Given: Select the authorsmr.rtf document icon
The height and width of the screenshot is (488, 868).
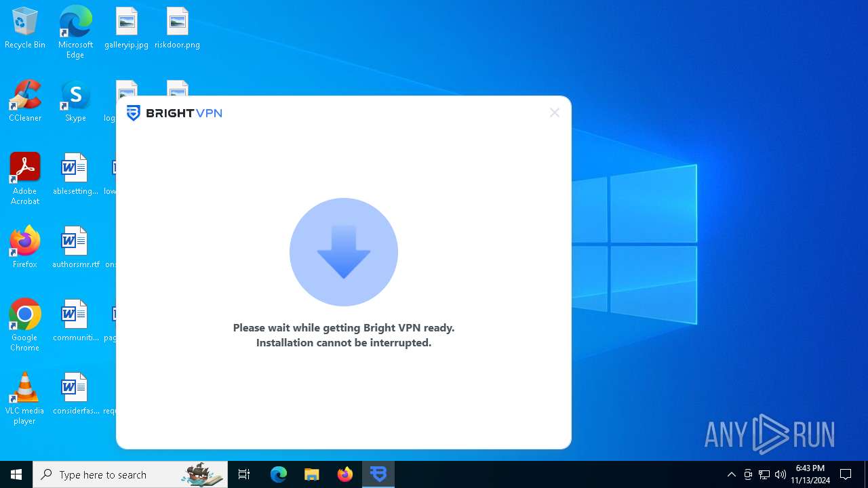Looking at the screenshot, I should coord(75,248).
